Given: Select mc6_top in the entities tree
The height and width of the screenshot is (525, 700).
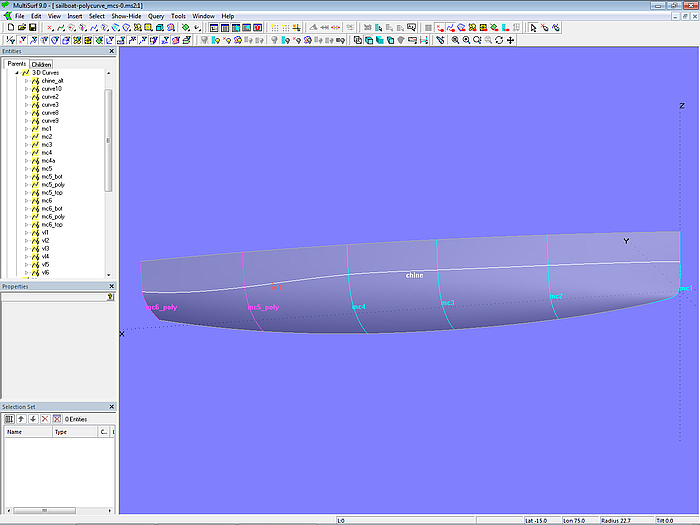Looking at the screenshot, I should [x=53, y=224].
